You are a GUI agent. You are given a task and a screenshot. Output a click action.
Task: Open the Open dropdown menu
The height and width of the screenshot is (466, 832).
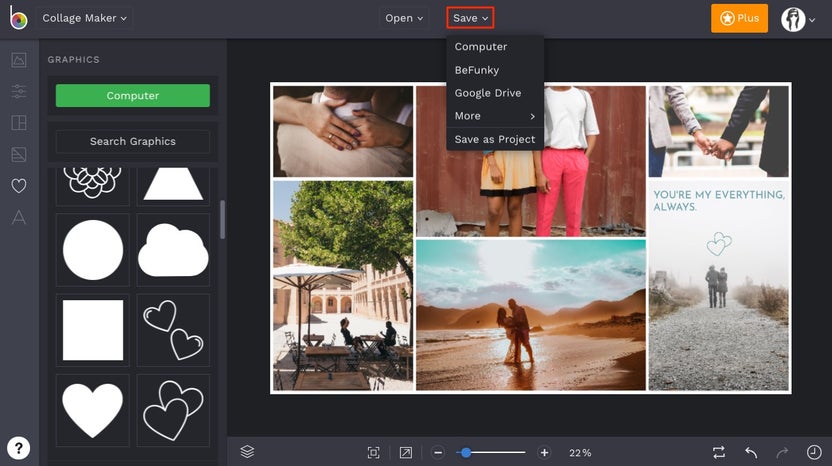pos(404,18)
